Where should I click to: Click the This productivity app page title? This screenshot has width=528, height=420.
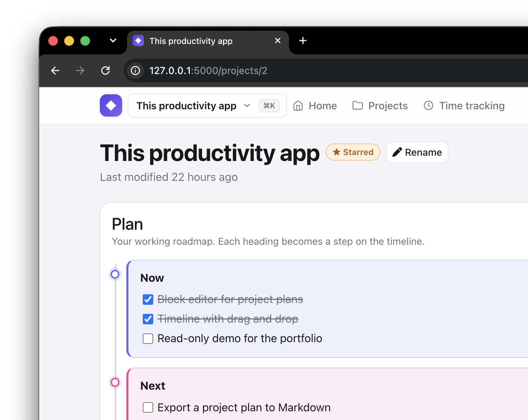pos(210,153)
